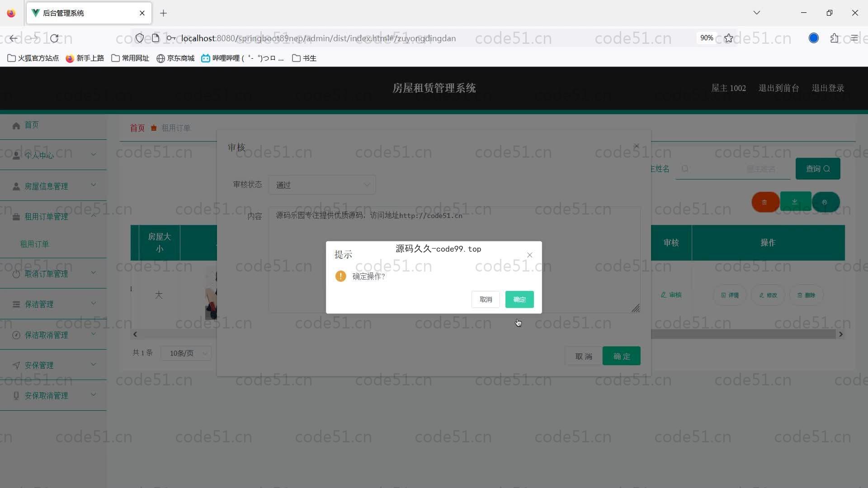Viewport: 868px width, 488px height.
Task: Open the 10条/页 page size dropdown
Action: point(186,353)
